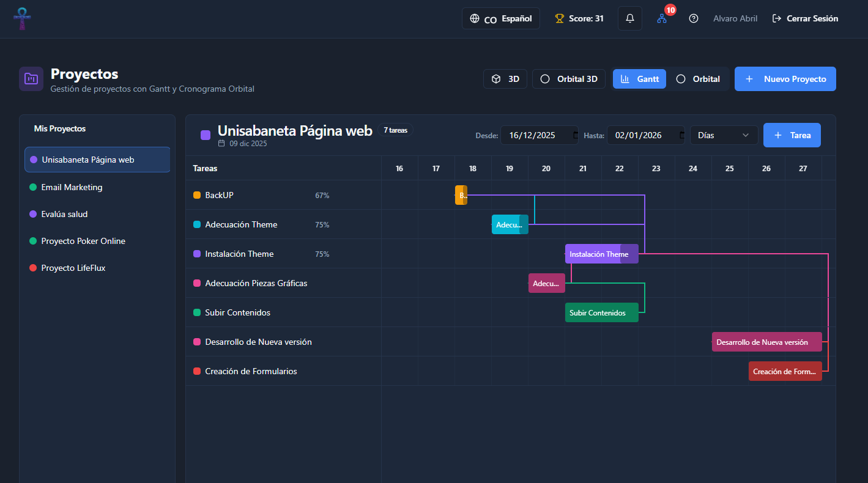Click the Mis Proyectos heading

click(60, 128)
